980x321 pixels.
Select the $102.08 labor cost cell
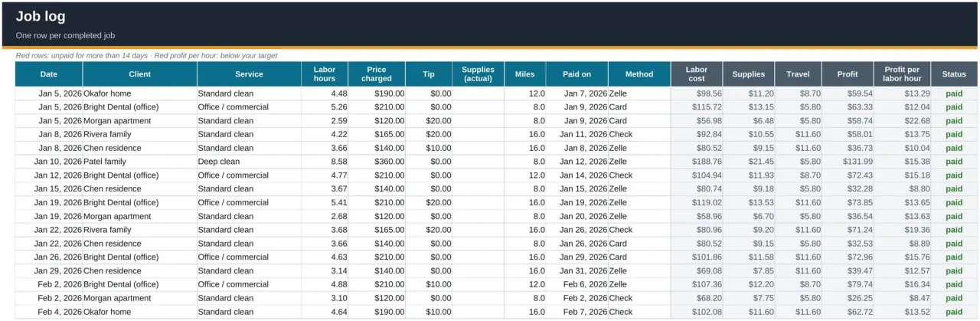pyautogui.click(x=697, y=312)
